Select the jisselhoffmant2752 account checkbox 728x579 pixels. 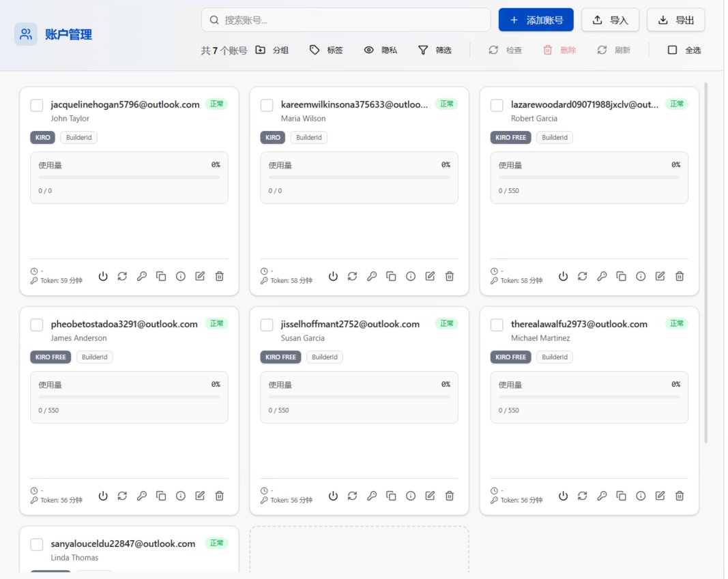(x=267, y=325)
